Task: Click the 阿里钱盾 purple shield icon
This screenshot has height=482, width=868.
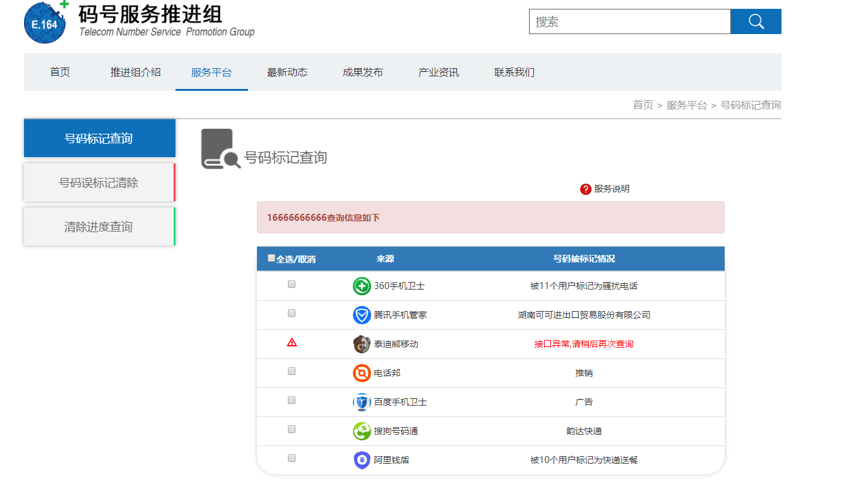Action: tap(362, 460)
